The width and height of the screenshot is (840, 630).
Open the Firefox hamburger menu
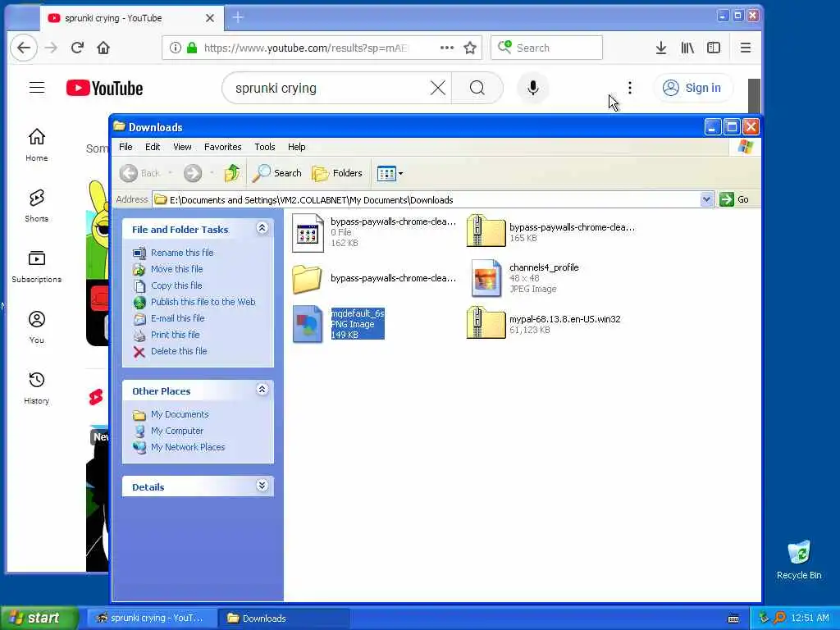[745, 48]
